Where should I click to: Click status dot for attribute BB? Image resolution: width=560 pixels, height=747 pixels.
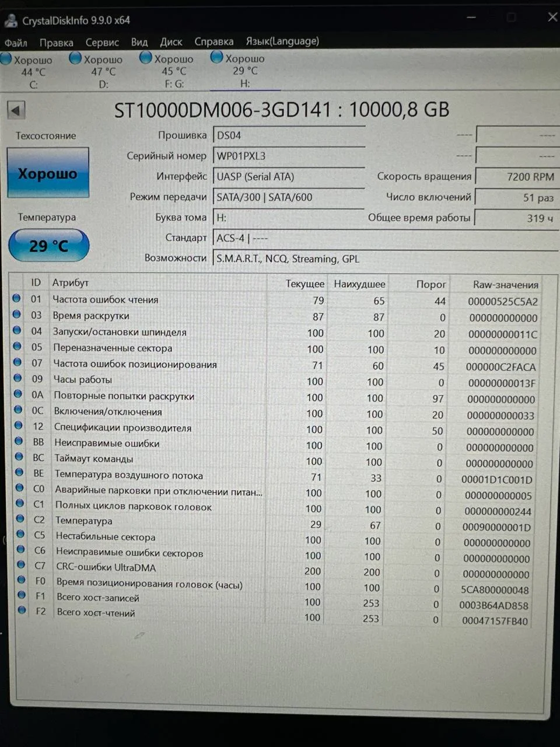tap(19, 441)
